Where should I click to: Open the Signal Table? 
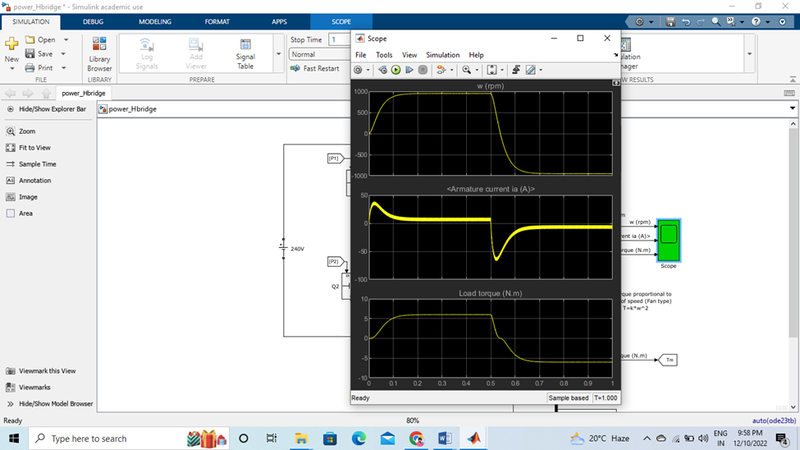click(x=245, y=54)
